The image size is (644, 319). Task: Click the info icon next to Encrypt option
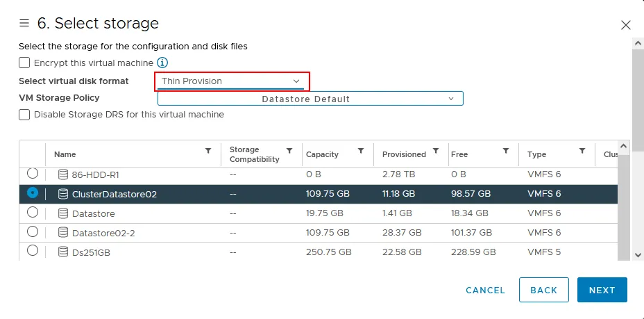[x=163, y=63]
